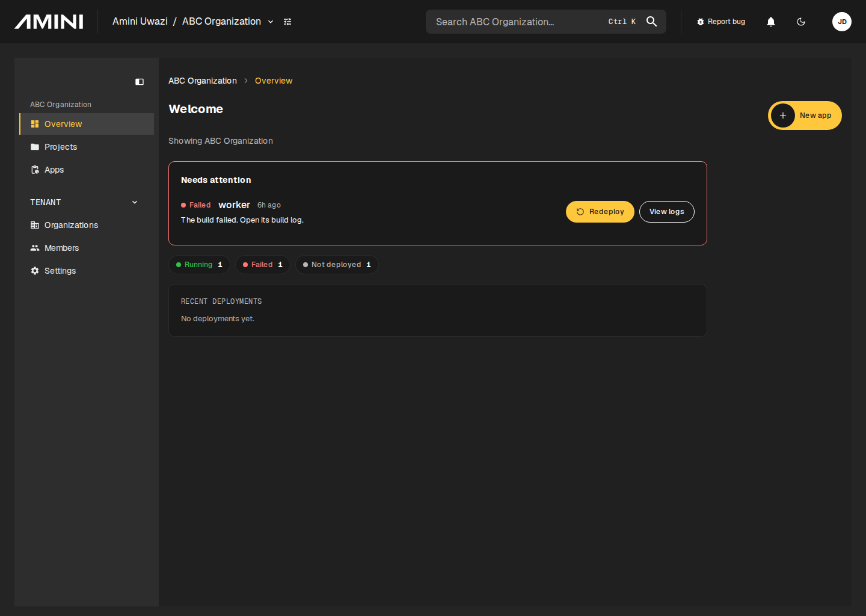The height and width of the screenshot is (616, 866).
Task: View logs for the worker build
Action: [667, 212]
